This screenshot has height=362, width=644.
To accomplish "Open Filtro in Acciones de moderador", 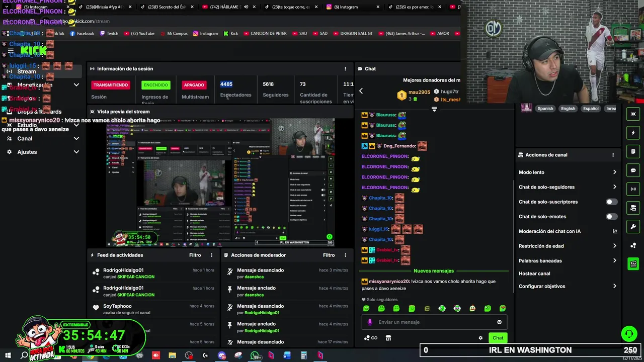I will click(x=329, y=255).
